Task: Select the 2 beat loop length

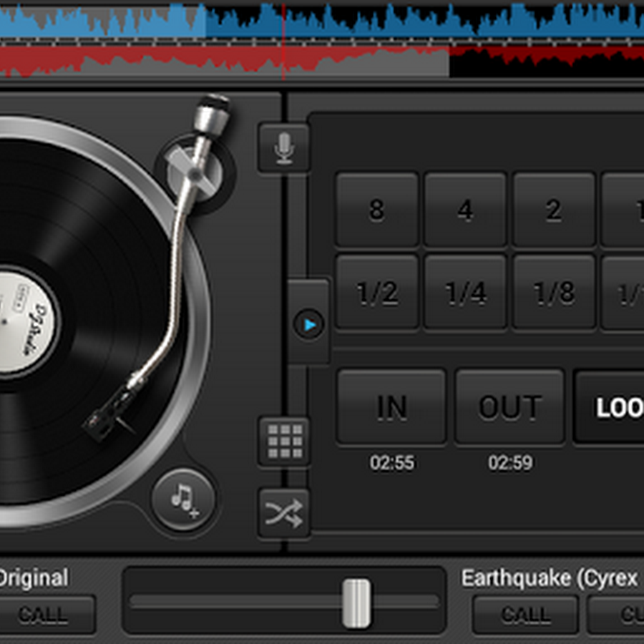Action: [x=553, y=210]
